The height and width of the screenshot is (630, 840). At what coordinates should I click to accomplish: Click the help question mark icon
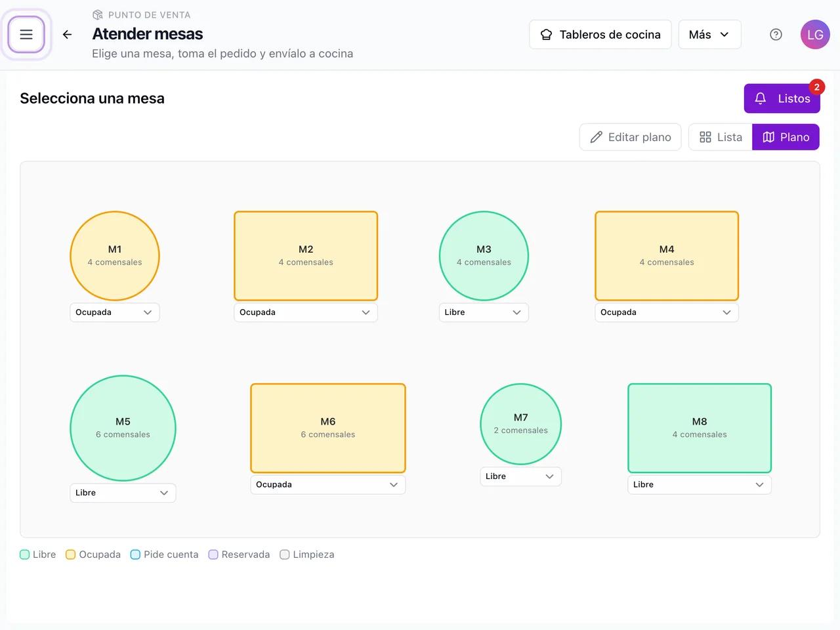776,35
